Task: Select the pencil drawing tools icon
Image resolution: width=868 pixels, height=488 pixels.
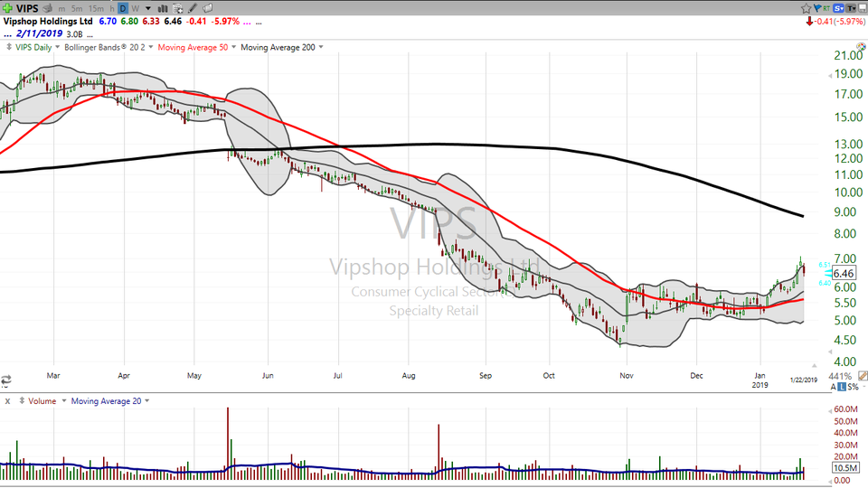Action: tap(192, 8)
